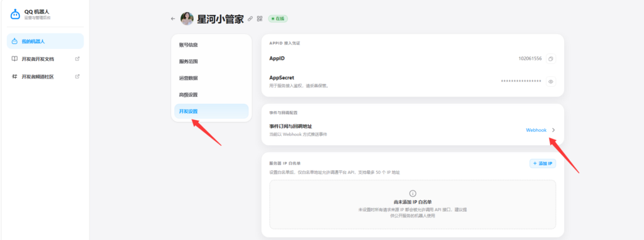Reveal AppSecret with the eye icon
The width and height of the screenshot is (644, 240).
pos(551,81)
